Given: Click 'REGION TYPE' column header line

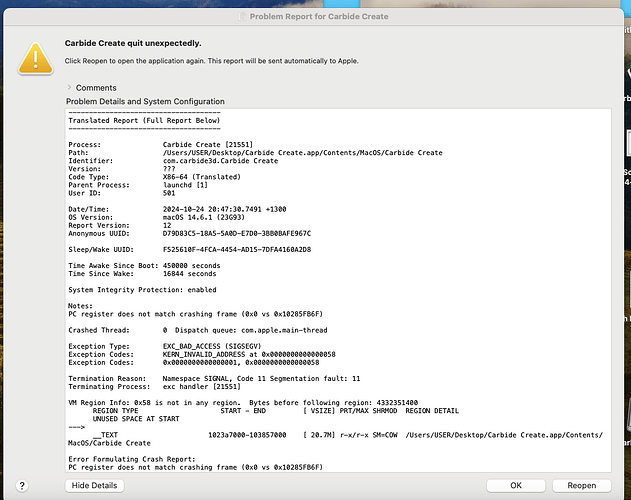Looking at the screenshot, I should (x=276, y=410).
